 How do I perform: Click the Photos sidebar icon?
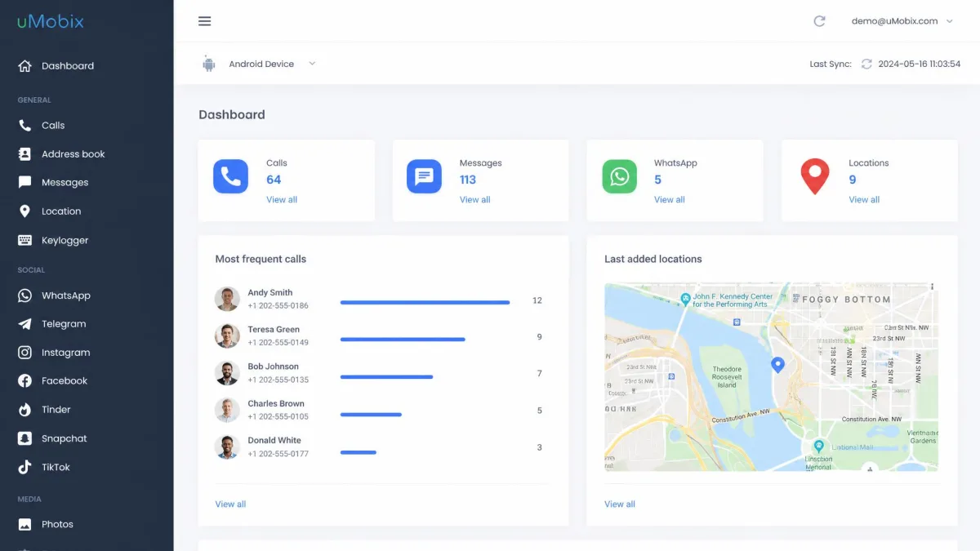click(x=25, y=524)
